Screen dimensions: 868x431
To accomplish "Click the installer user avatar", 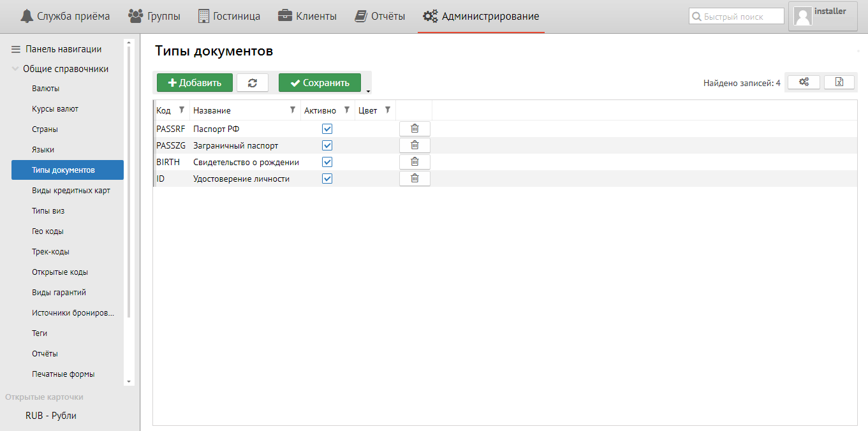I will [803, 17].
